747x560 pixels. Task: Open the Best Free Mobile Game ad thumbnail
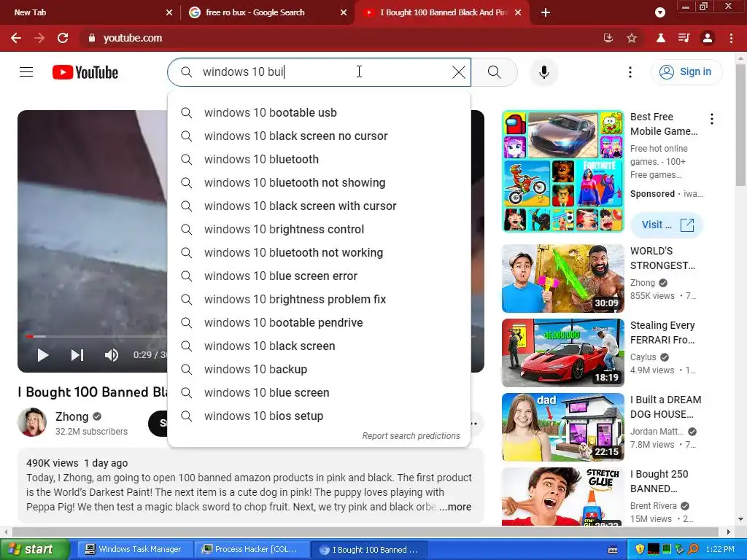[x=562, y=171]
